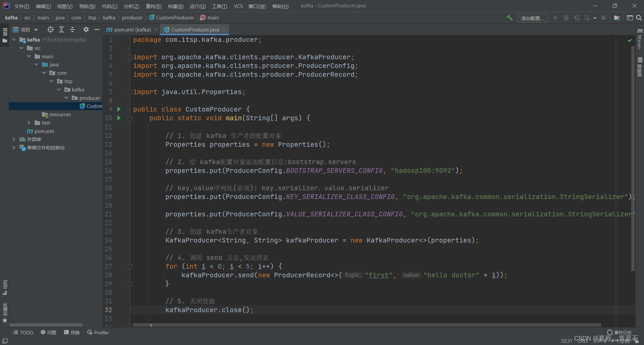
Task: Collapse the src folder in tree
Action: 21,48
